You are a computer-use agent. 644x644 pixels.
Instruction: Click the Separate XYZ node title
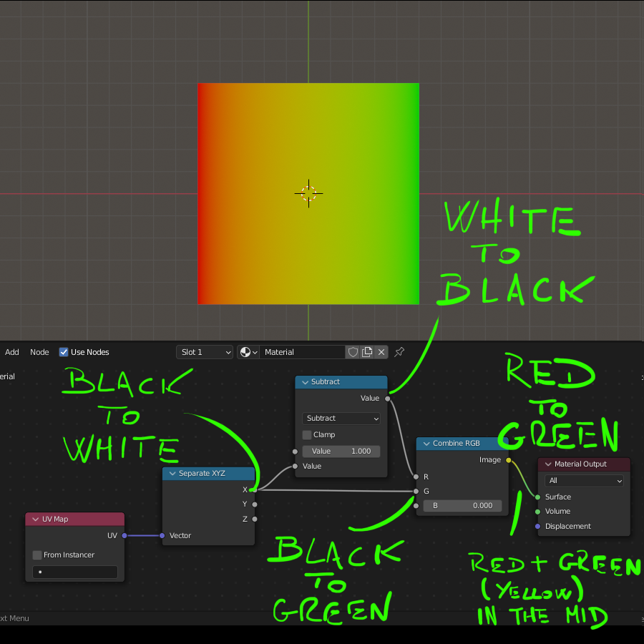tap(202, 474)
